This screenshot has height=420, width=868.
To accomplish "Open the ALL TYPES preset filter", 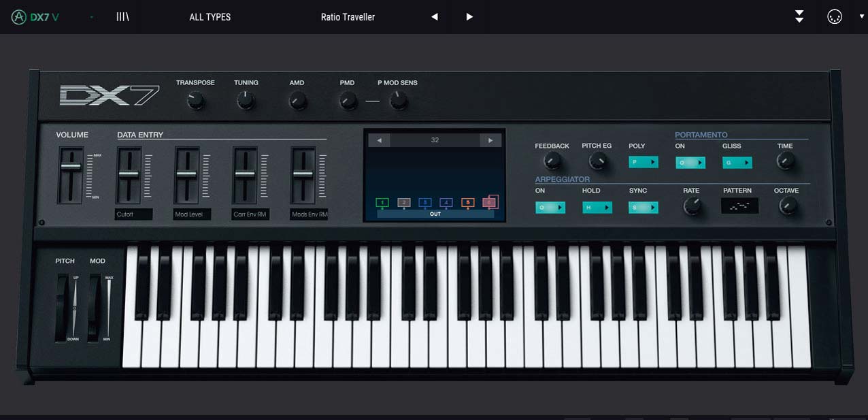I will (x=210, y=17).
